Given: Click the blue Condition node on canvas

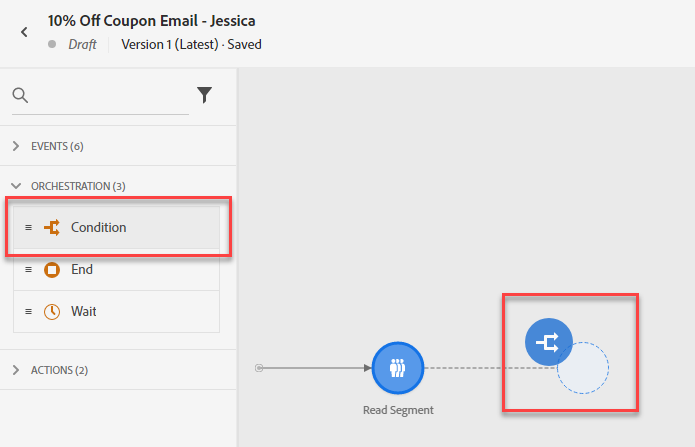Looking at the screenshot, I should click(549, 342).
